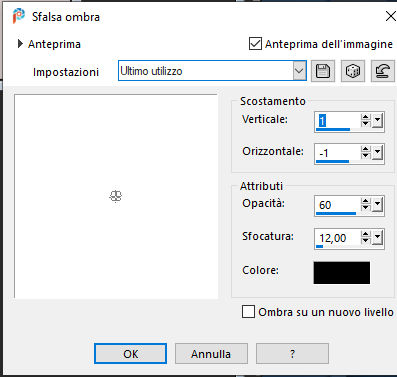Image resolution: width=397 pixels, height=377 pixels.
Task: Decrease Sfocatura value with down arrow
Action: tap(366, 240)
